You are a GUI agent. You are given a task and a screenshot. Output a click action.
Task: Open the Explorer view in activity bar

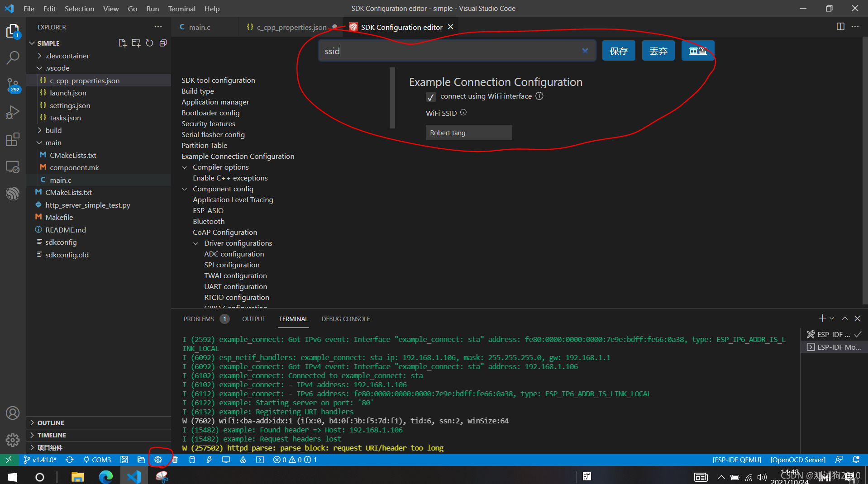pyautogui.click(x=13, y=31)
